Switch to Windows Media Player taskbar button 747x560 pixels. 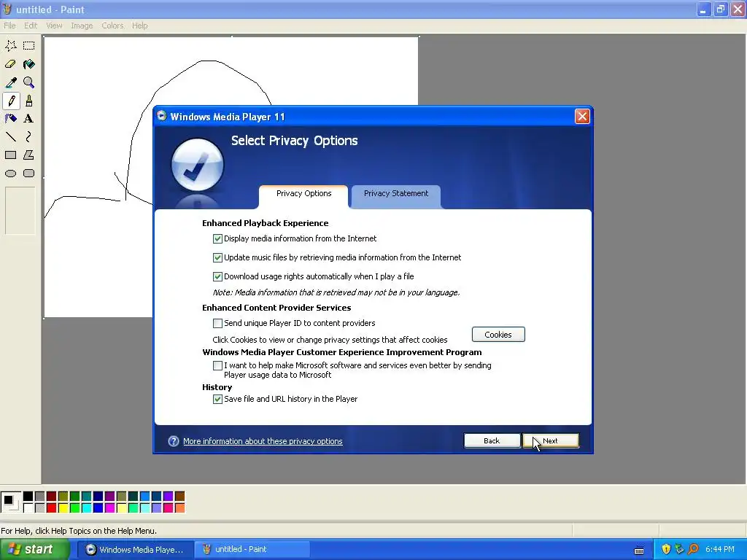(135, 550)
